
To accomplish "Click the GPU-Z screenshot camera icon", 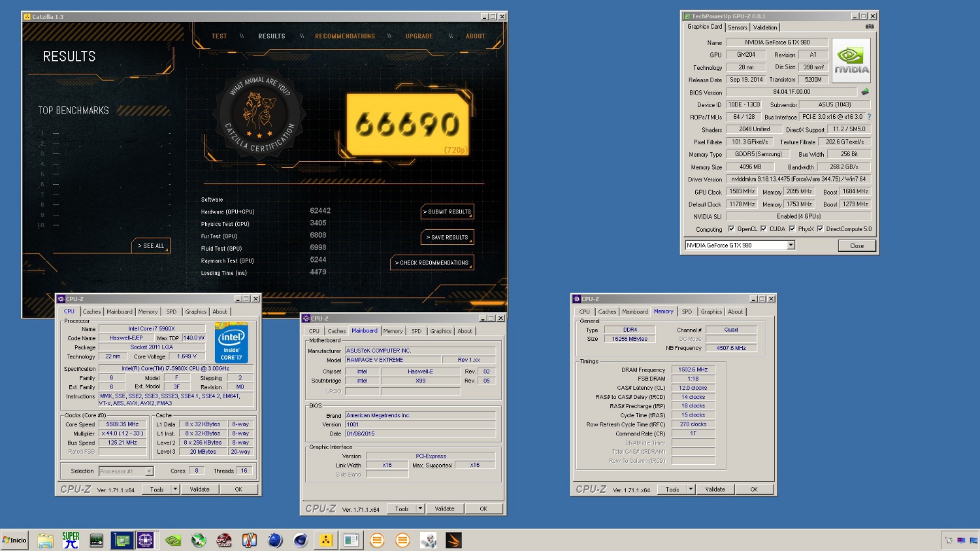I will click(870, 27).
